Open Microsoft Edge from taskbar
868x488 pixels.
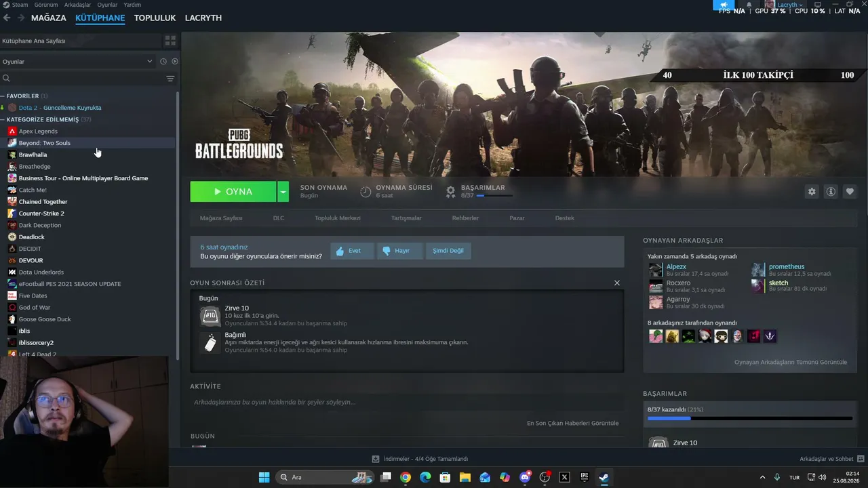click(x=425, y=477)
